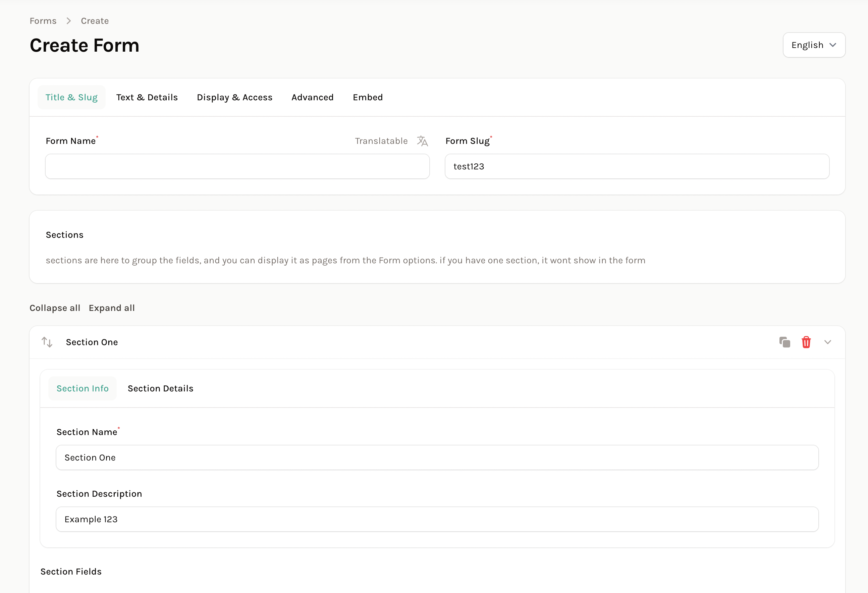Clone Section One using the duplicate icon
The height and width of the screenshot is (593, 868).
(x=785, y=342)
